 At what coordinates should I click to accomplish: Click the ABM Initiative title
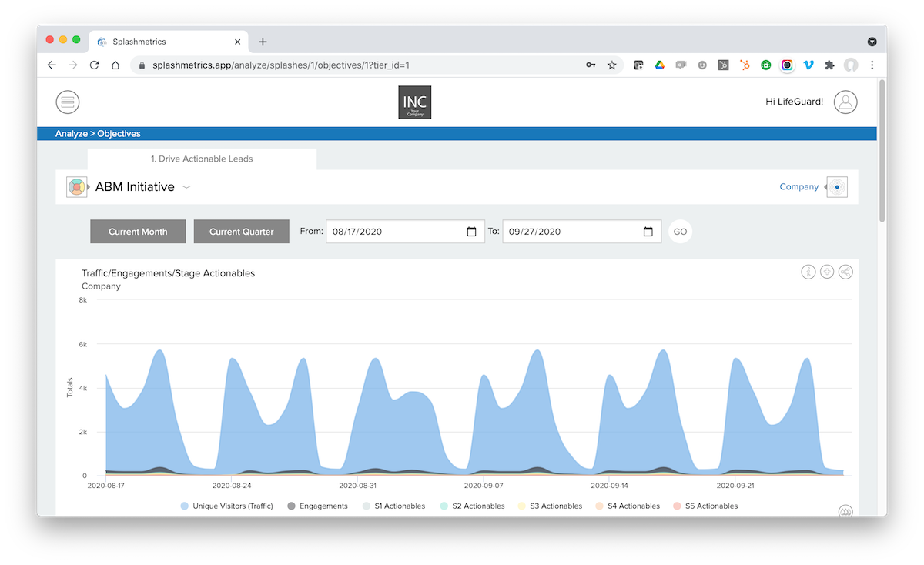(x=135, y=187)
